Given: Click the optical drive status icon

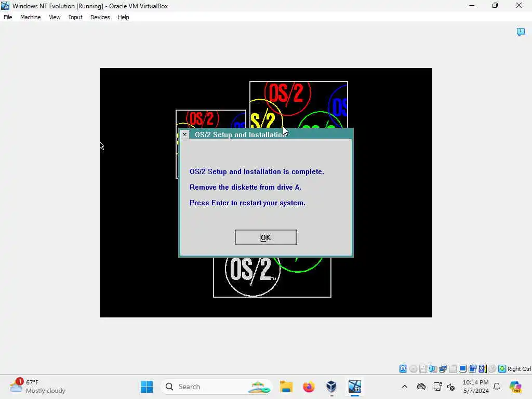Looking at the screenshot, I should click(413, 368).
